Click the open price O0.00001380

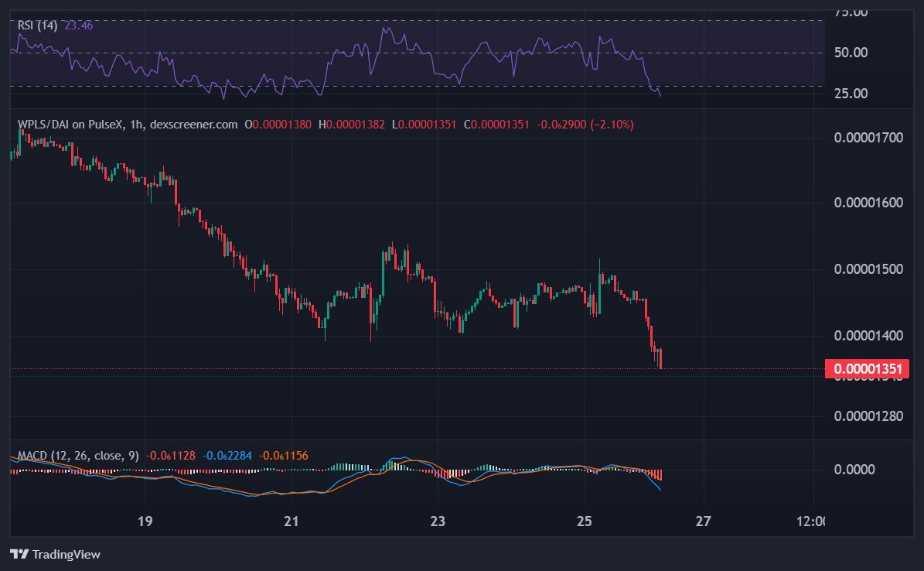pyautogui.click(x=278, y=125)
